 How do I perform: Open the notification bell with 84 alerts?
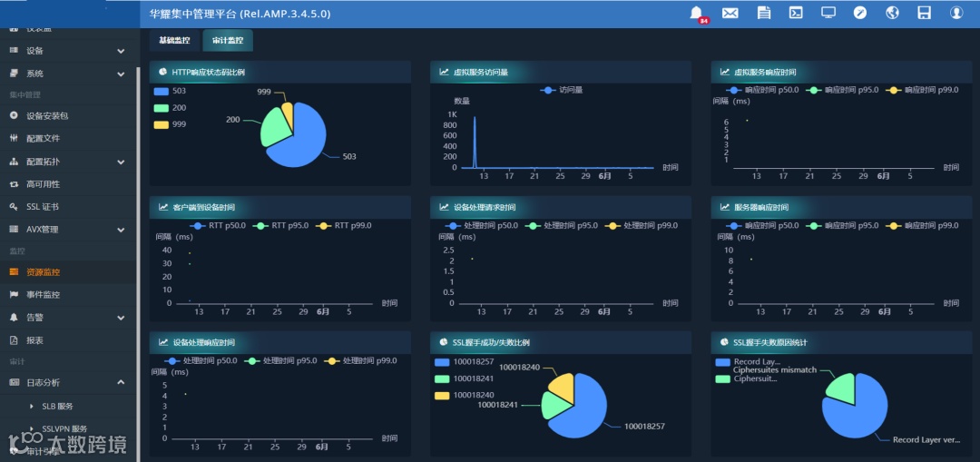coord(696,13)
